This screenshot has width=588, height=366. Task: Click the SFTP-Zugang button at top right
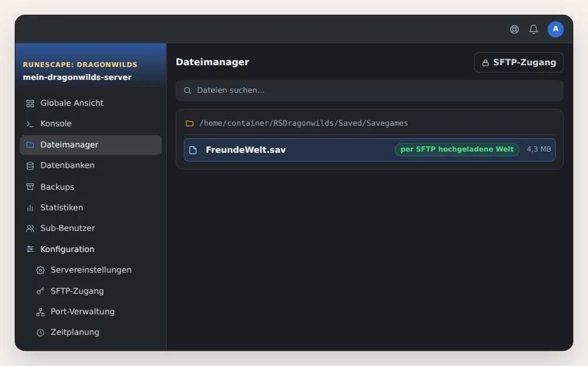519,62
